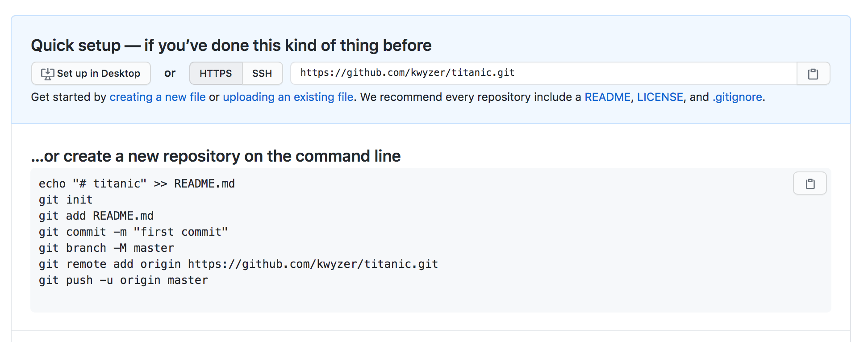The image size is (868, 342).
Task: Click the git commit 'first commit' line
Action: click(133, 232)
